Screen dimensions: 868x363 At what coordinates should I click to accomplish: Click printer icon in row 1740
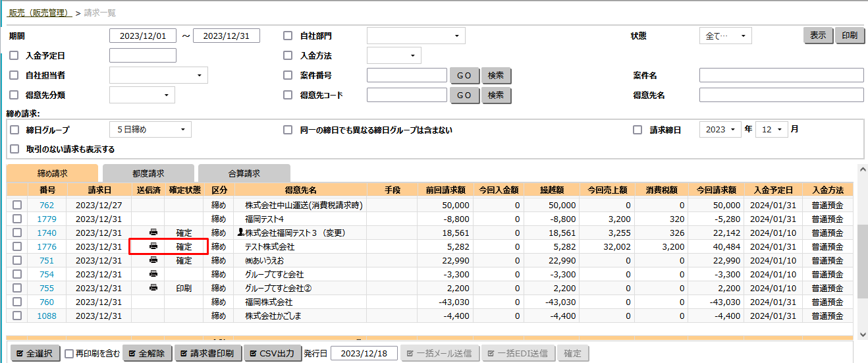click(x=153, y=233)
